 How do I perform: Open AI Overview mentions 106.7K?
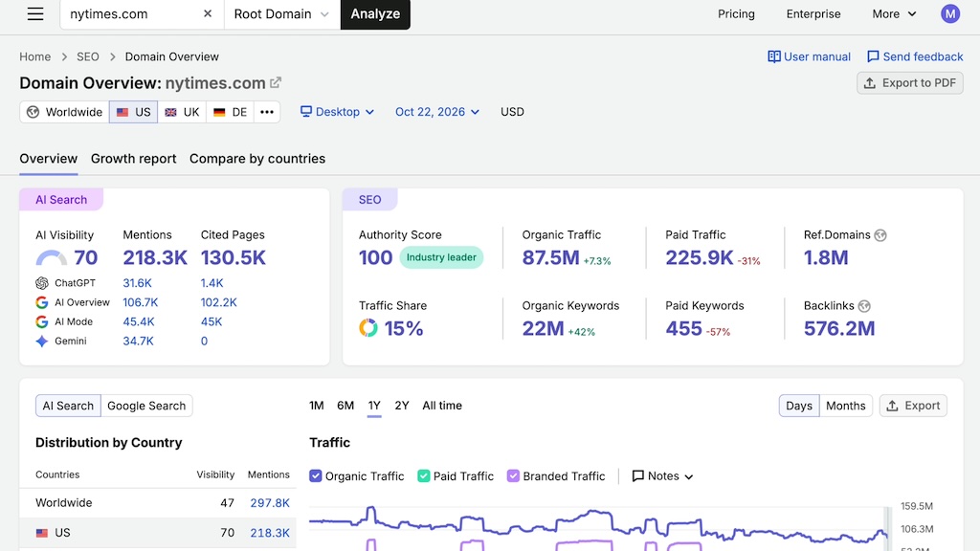pyautogui.click(x=140, y=302)
